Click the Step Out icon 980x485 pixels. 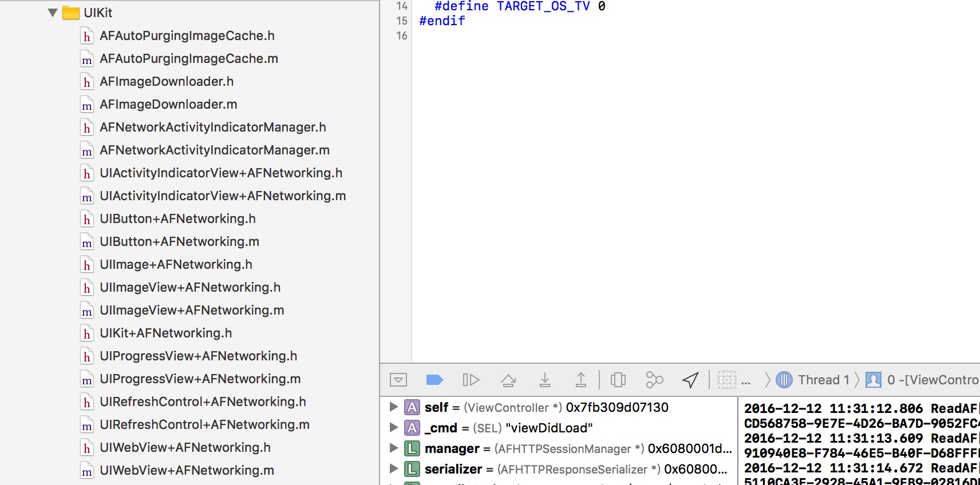[580, 380]
